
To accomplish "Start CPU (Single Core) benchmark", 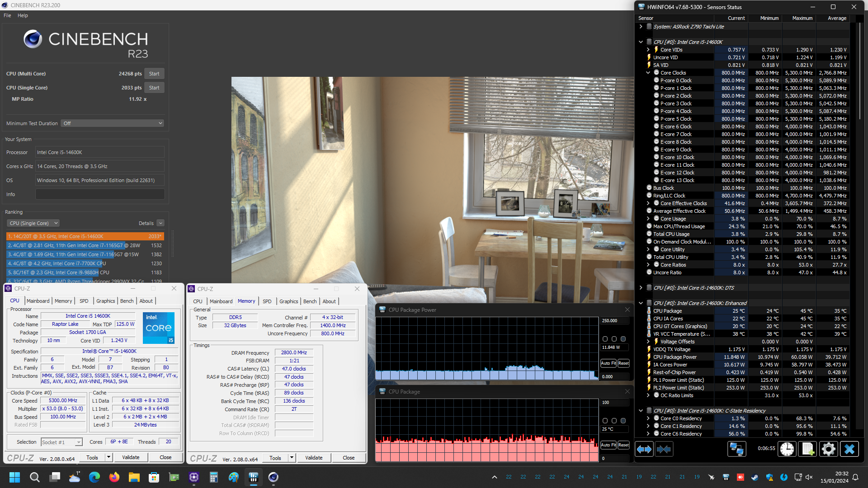I will click(x=154, y=88).
